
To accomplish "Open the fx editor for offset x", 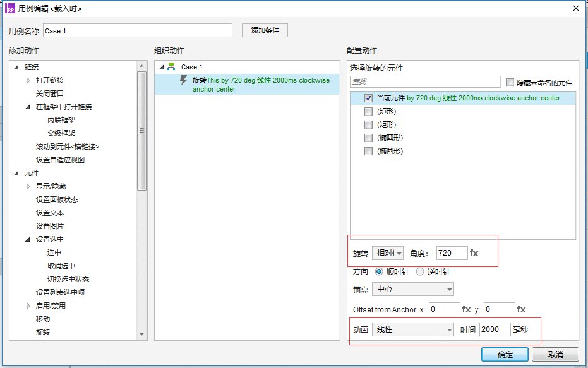I will pyautogui.click(x=466, y=309).
